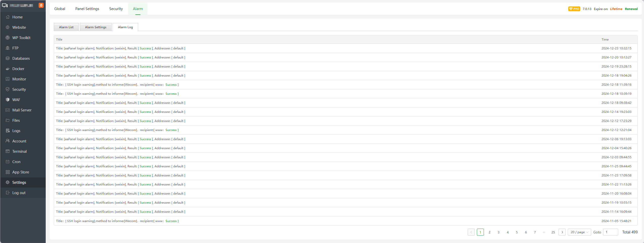The width and height of the screenshot is (644, 243).
Task: Open the App Store grid icon
Action: tap(8, 172)
